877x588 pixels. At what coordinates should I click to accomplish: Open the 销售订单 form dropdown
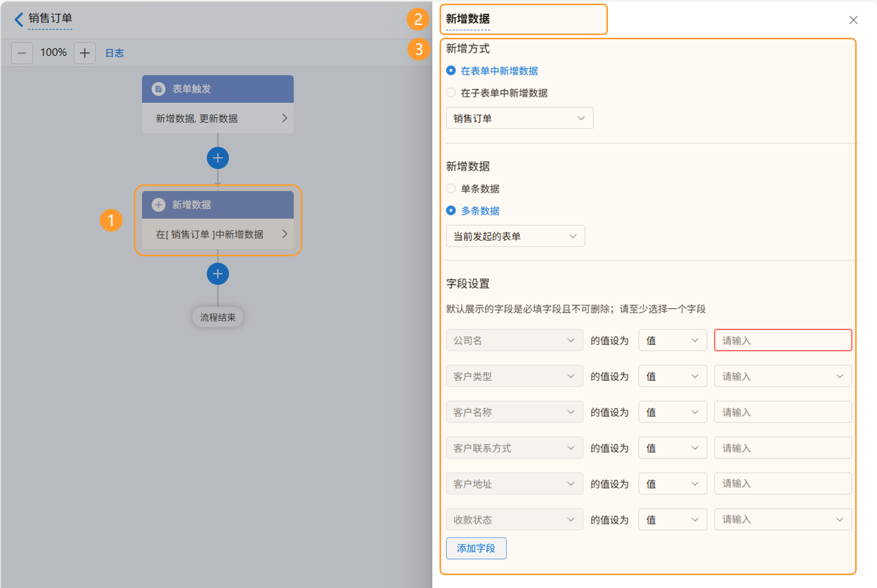coord(519,118)
